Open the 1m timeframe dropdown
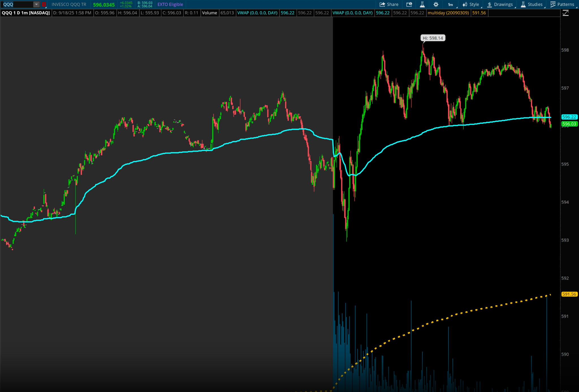The width and height of the screenshot is (579, 392). point(451,4)
